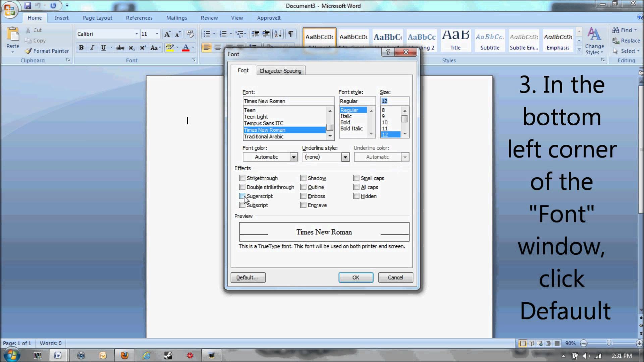
Task: Toggle the Shadow effects checkbox
Action: point(303,178)
